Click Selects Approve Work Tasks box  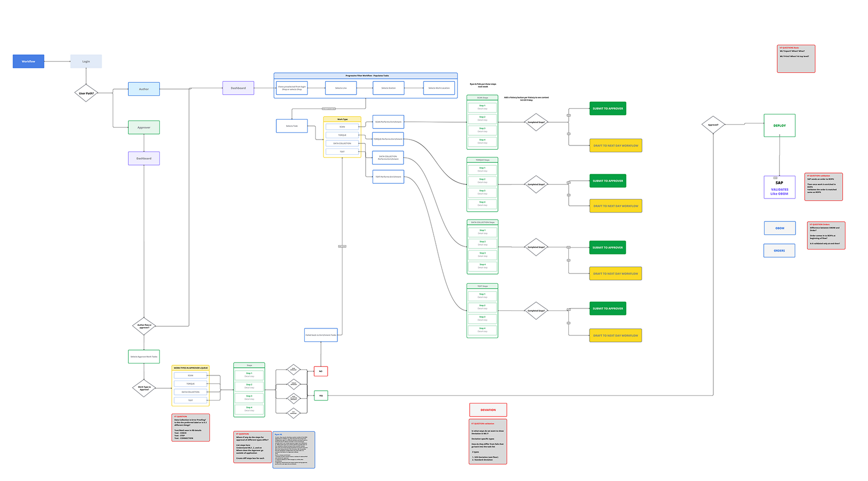tap(144, 357)
